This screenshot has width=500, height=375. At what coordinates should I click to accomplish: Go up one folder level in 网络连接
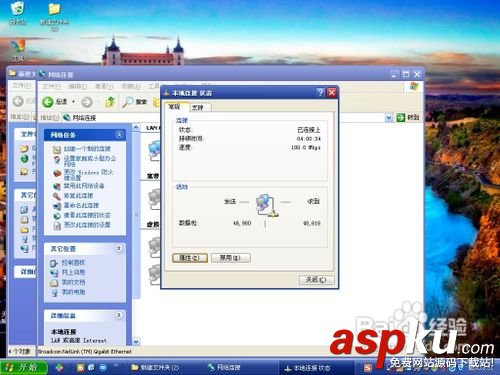[110, 102]
